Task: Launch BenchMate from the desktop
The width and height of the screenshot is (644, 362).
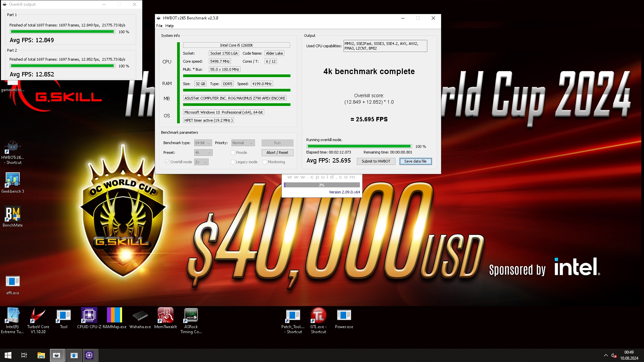Action: [x=13, y=217]
